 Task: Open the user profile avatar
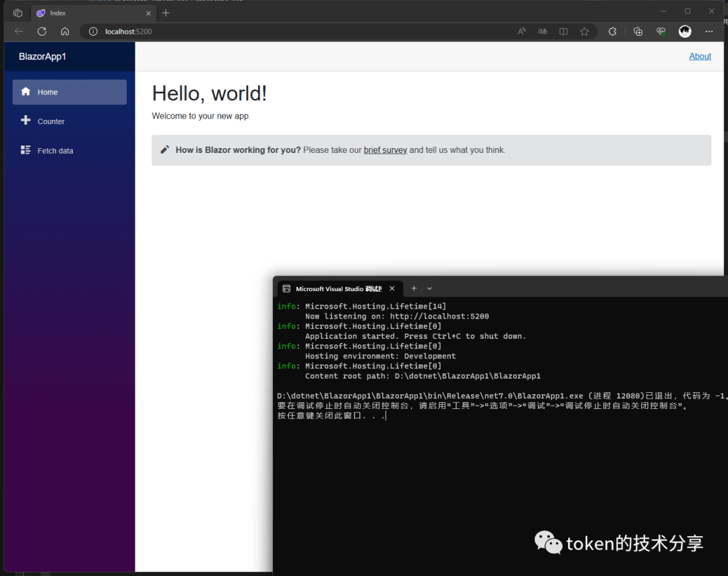point(685,32)
